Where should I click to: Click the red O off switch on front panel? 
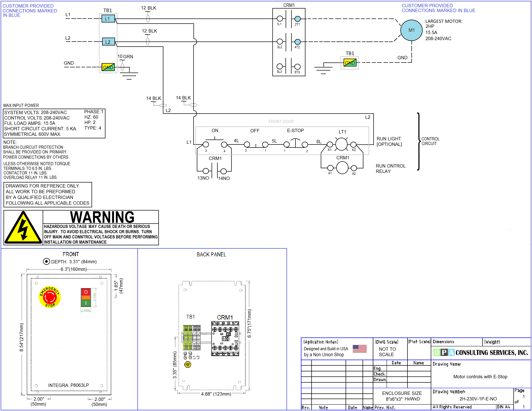(86, 292)
